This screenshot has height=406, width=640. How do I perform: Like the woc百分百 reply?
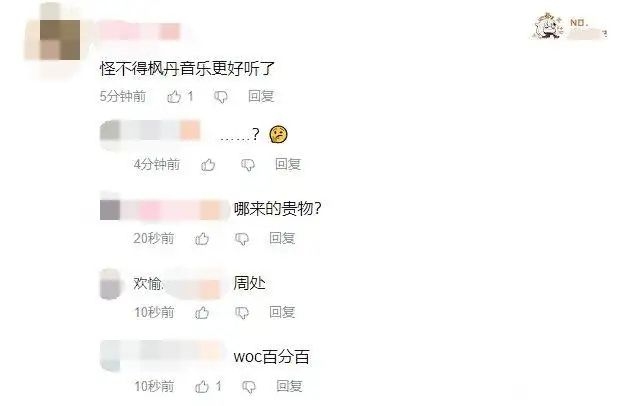[x=202, y=386]
